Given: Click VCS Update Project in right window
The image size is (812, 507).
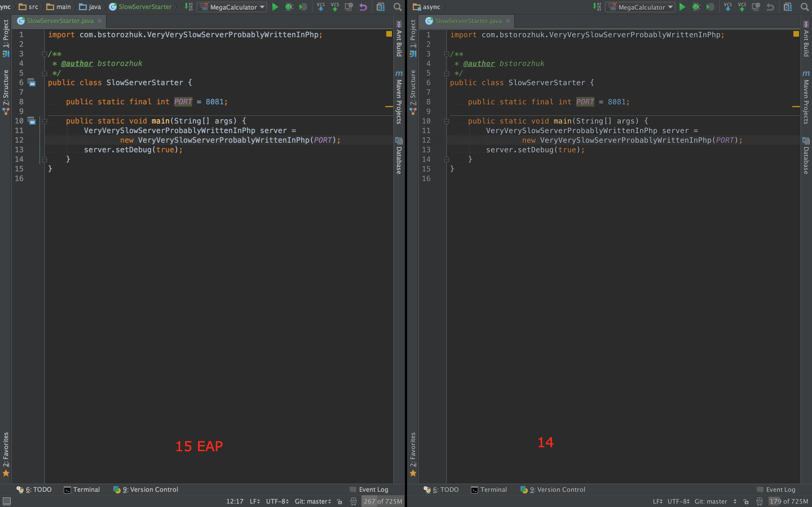Looking at the screenshot, I should tap(728, 7).
